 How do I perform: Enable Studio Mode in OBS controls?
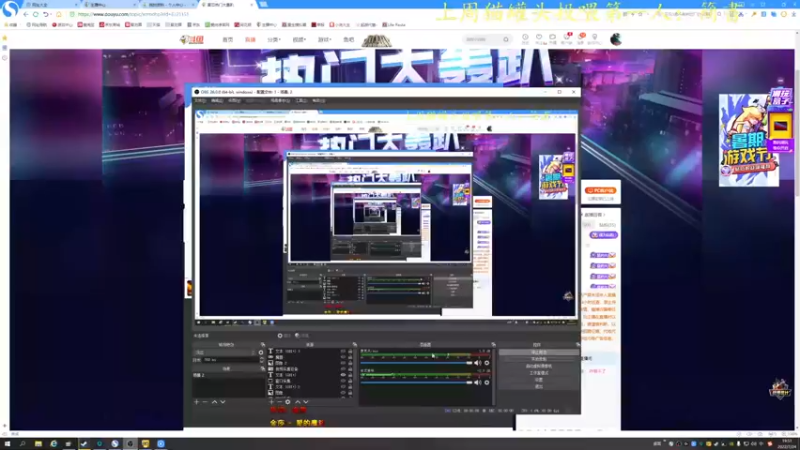tap(539, 373)
